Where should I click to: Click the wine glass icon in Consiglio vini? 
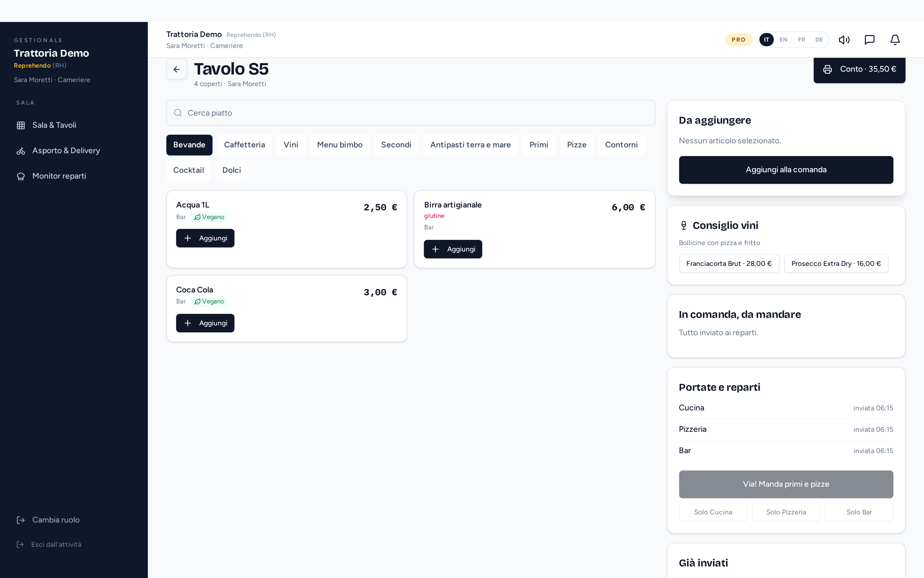click(683, 225)
